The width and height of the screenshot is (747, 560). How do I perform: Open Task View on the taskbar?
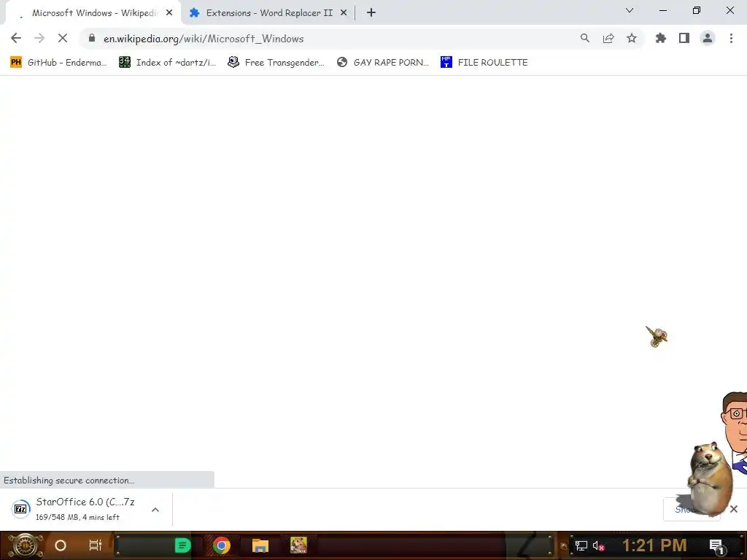pyautogui.click(x=96, y=545)
